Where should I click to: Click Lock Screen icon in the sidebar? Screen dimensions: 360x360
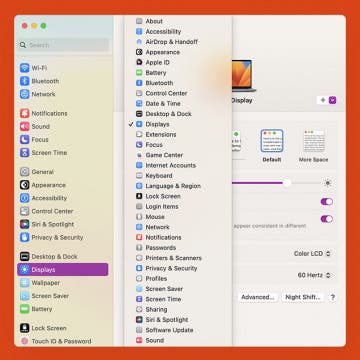point(24,328)
